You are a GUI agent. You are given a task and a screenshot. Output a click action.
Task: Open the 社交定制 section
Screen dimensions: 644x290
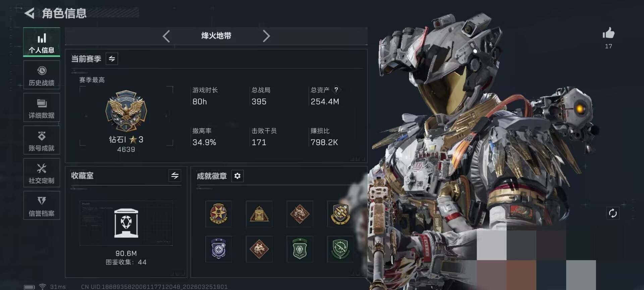(x=42, y=173)
